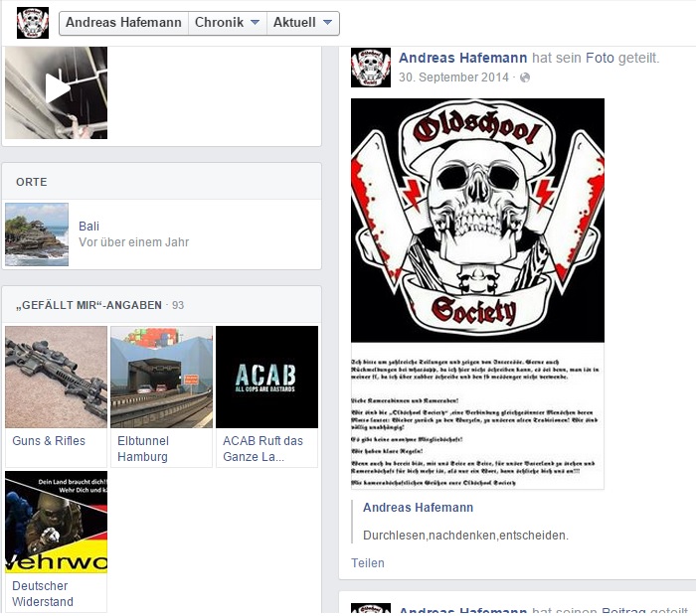Open the Guns & Rifles page thumbnail
This screenshot has width=696, height=616.
pos(56,377)
